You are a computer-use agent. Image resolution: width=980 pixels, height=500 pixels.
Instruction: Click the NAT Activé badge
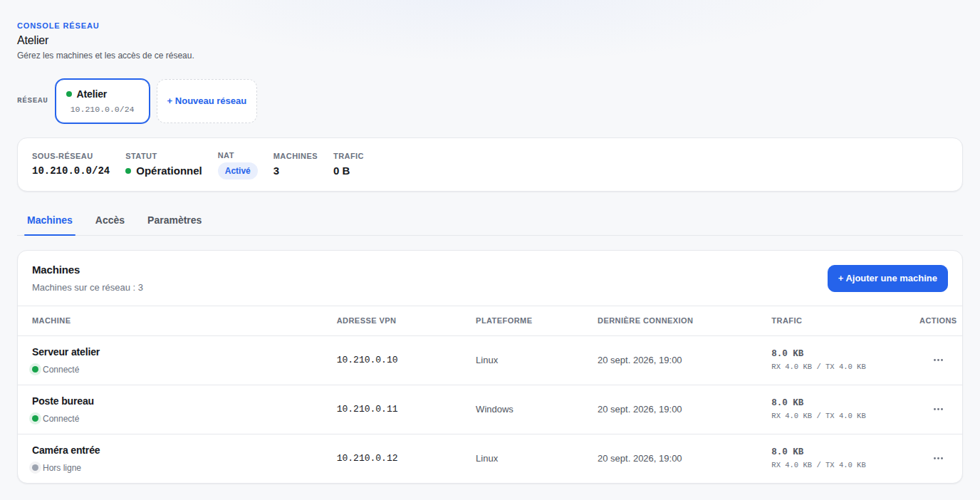[238, 171]
